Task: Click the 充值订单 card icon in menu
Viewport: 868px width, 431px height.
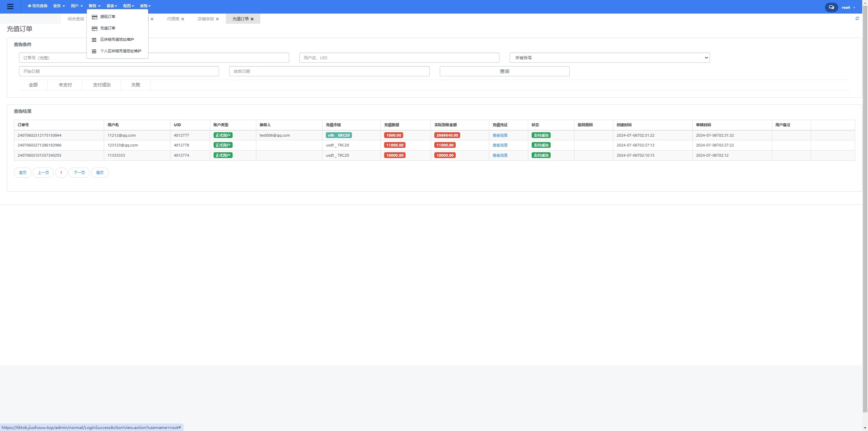Action: tap(95, 28)
